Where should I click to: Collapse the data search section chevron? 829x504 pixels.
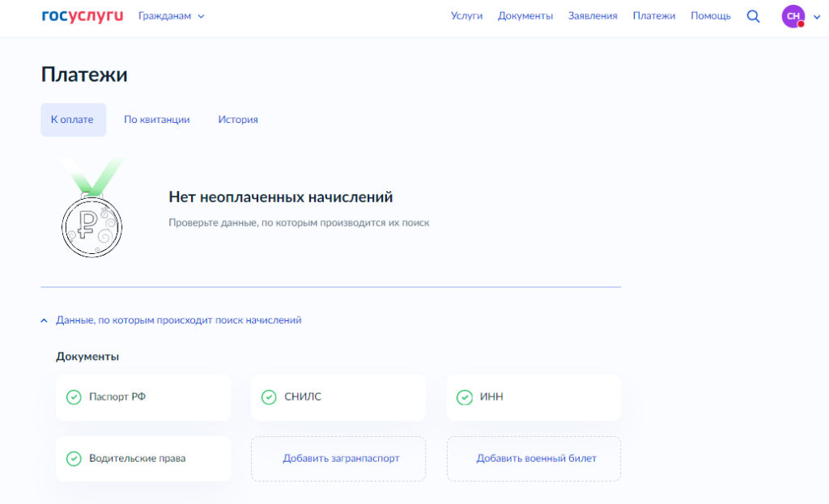[45, 320]
